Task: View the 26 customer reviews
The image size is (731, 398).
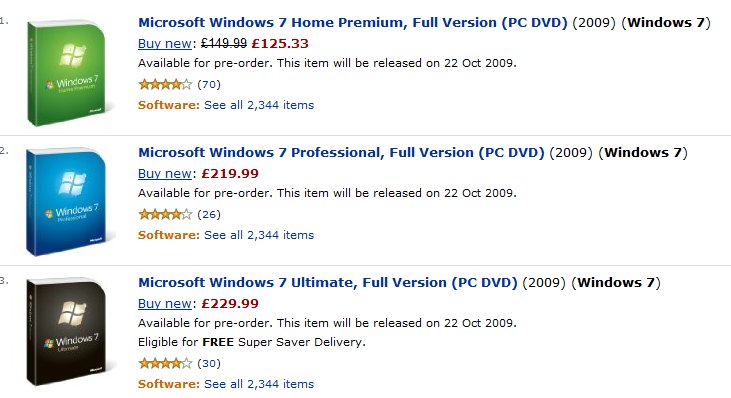Action: click(209, 214)
